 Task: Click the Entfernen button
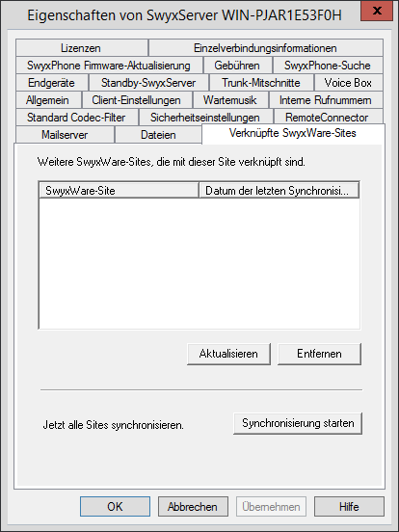(319, 354)
